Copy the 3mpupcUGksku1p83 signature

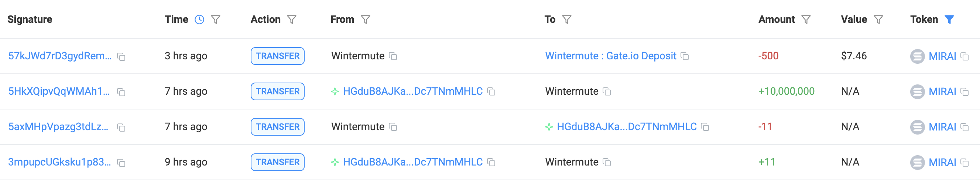click(121, 163)
